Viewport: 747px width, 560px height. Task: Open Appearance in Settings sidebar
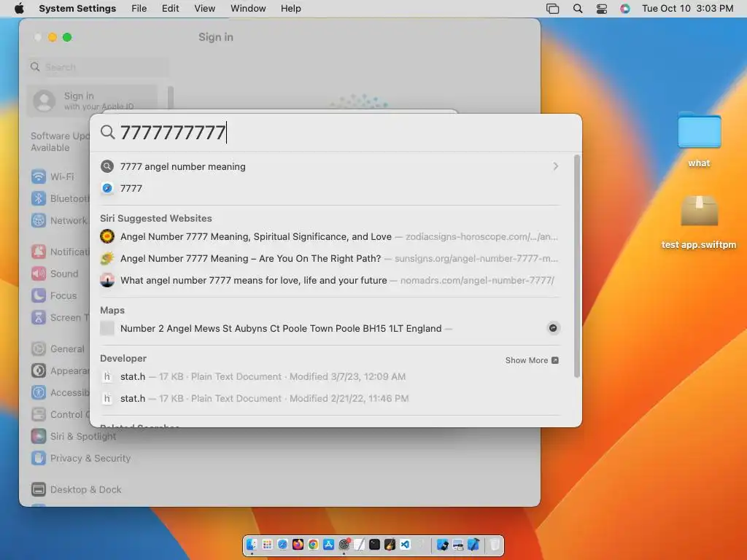click(60, 371)
